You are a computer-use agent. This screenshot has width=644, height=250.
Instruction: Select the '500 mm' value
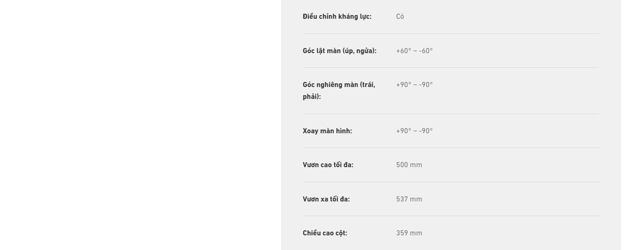[409, 165]
